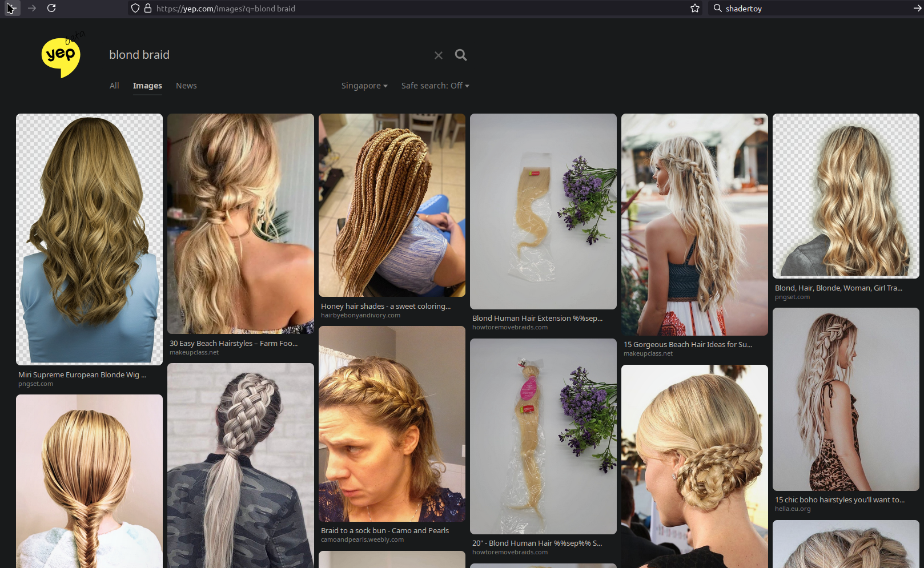Open 20" Blond Human Hair image
Screen dimensions: 924x568
tap(543, 436)
